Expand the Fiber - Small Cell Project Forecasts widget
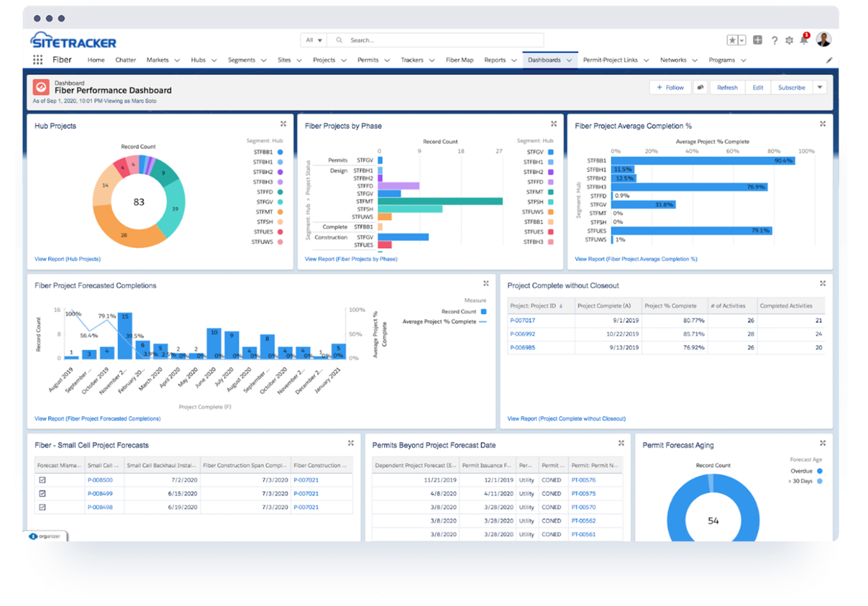The height and width of the screenshot is (606, 868). click(x=351, y=444)
